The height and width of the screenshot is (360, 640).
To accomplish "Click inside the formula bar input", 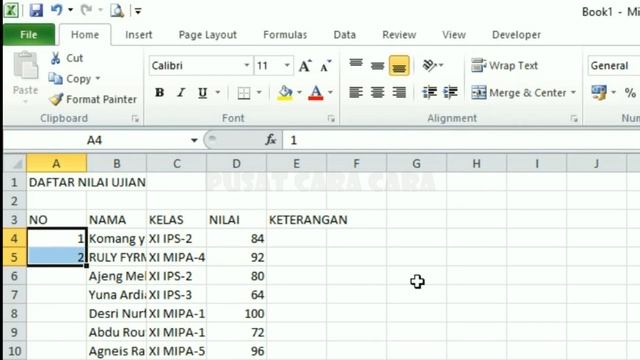I will (461, 140).
